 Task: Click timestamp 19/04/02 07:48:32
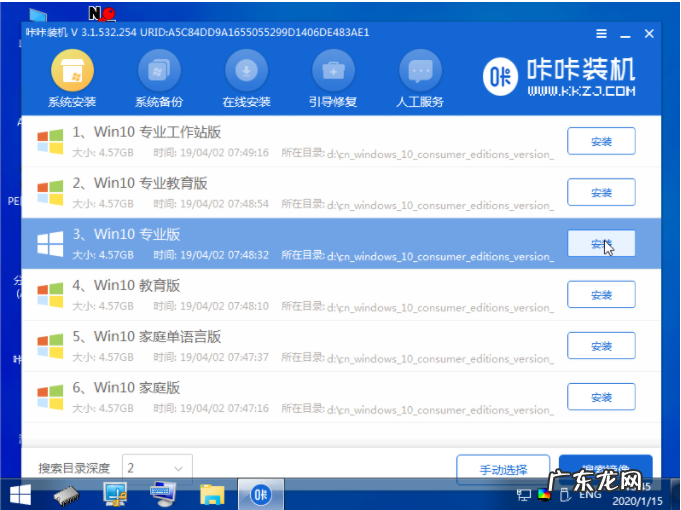pyautogui.click(x=225, y=255)
